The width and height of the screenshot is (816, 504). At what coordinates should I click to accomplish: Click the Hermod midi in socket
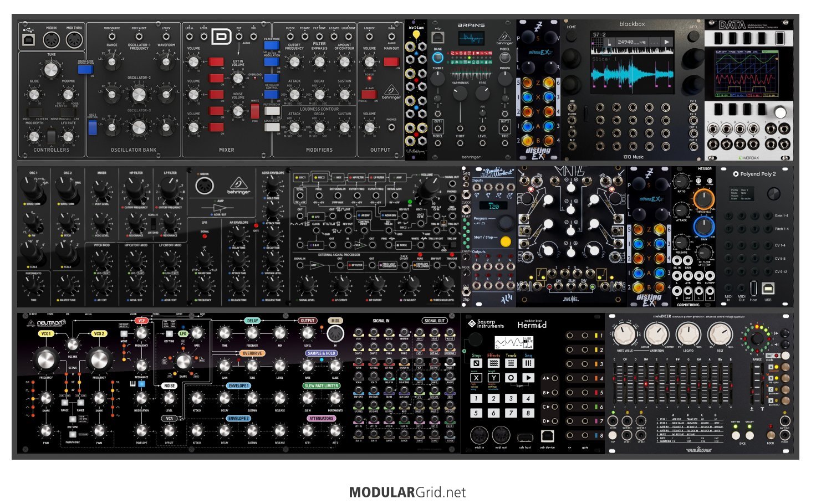480,434
